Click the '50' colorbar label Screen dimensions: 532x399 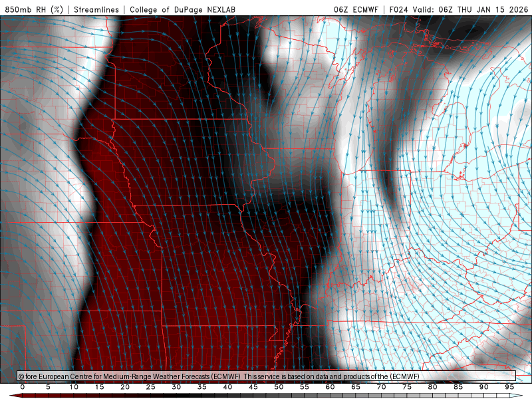pos(279,387)
